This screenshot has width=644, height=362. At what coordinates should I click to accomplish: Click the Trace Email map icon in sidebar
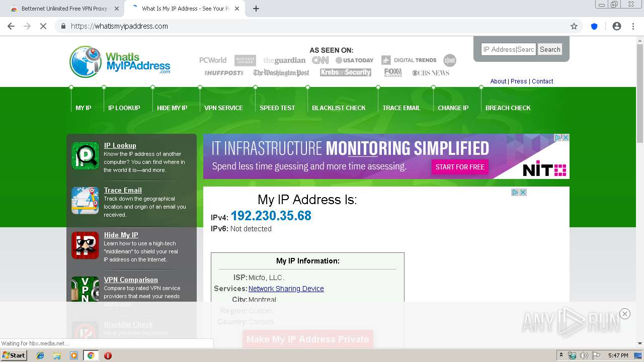coord(85,201)
